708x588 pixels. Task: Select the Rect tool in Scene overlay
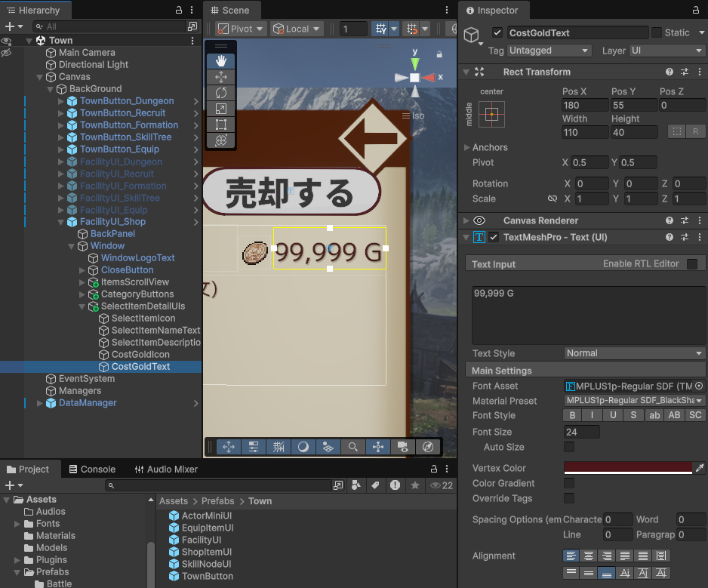click(x=220, y=125)
